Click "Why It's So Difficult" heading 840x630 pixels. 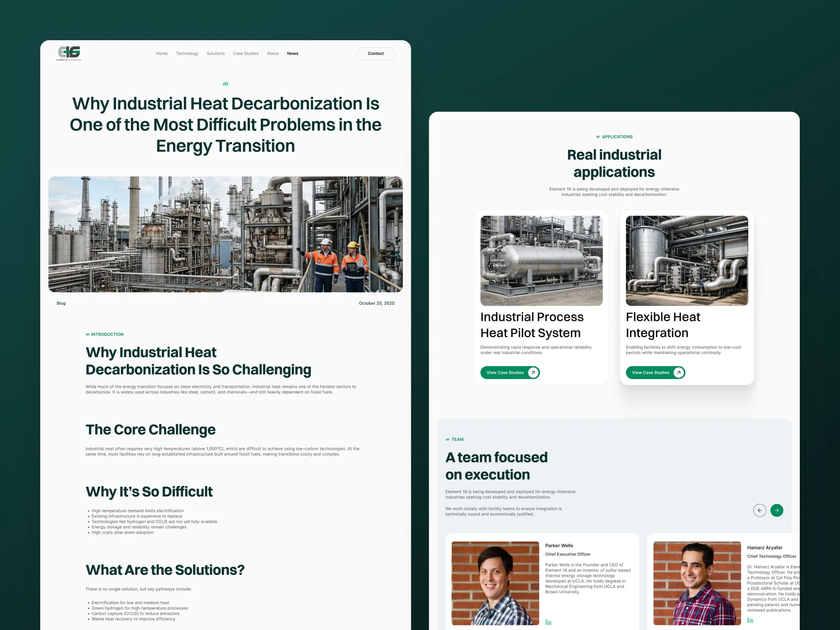[x=149, y=491]
